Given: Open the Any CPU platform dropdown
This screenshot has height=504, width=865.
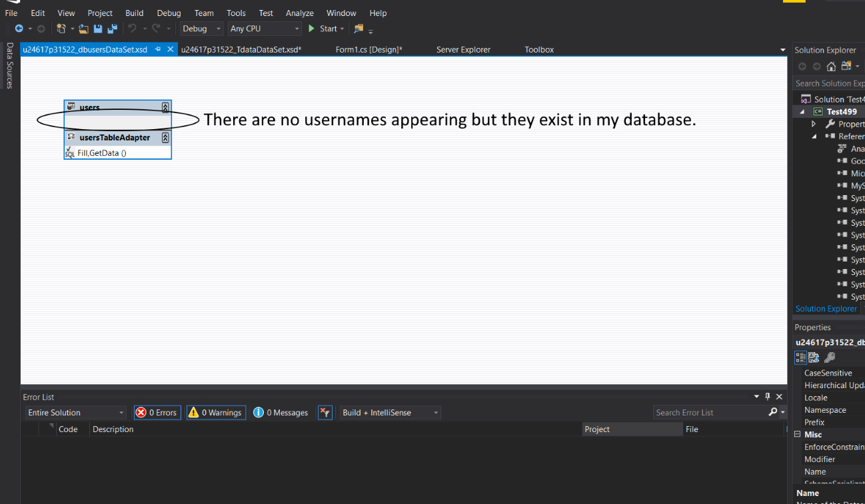Looking at the screenshot, I should (x=265, y=29).
